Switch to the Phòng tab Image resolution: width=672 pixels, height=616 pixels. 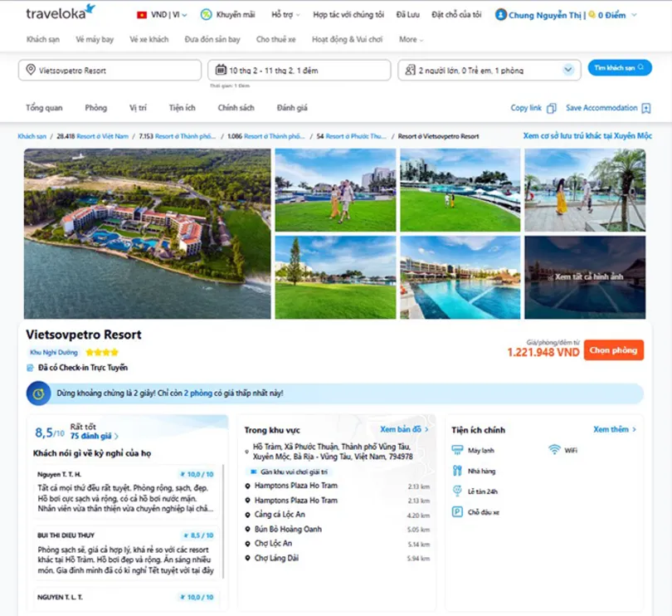coord(95,108)
